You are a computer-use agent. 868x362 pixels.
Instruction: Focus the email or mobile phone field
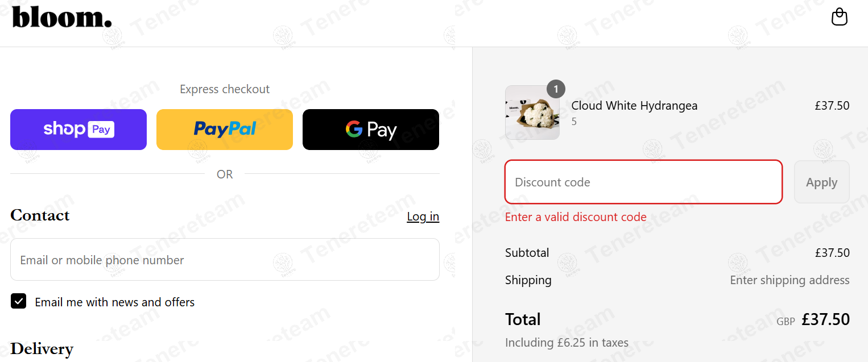point(225,260)
